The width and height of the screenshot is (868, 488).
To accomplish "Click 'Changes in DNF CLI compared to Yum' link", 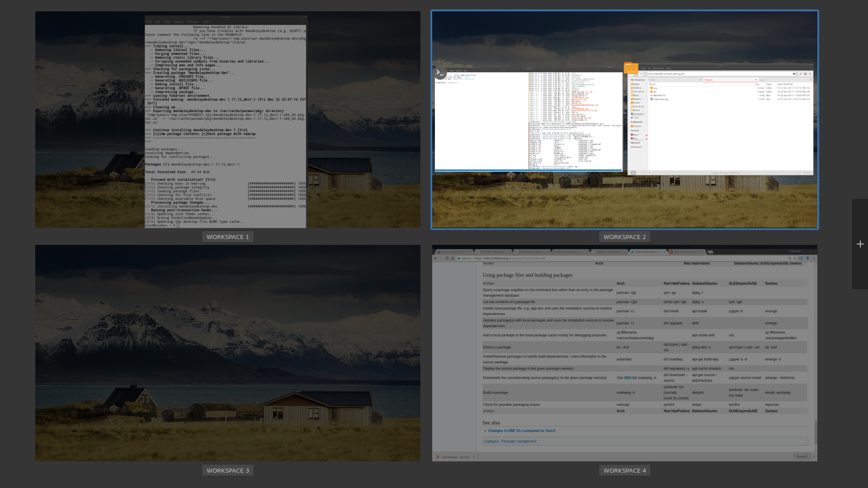I will (x=521, y=431).
